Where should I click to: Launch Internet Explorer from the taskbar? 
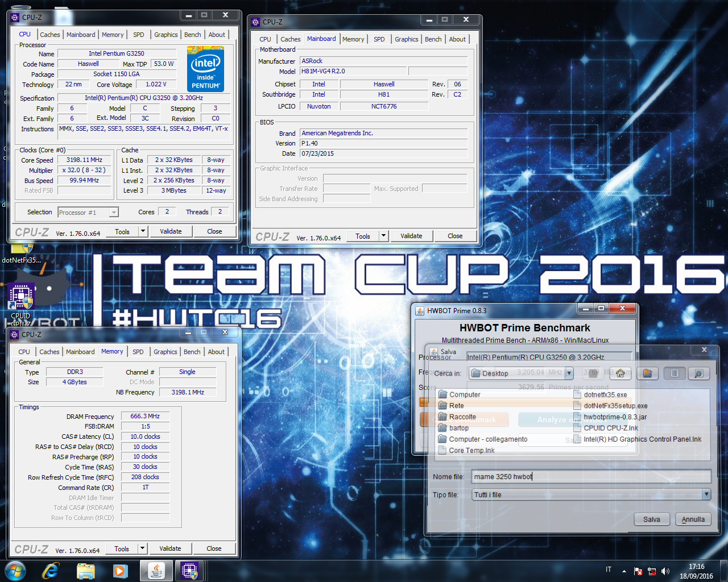click(x=50, y=570)
